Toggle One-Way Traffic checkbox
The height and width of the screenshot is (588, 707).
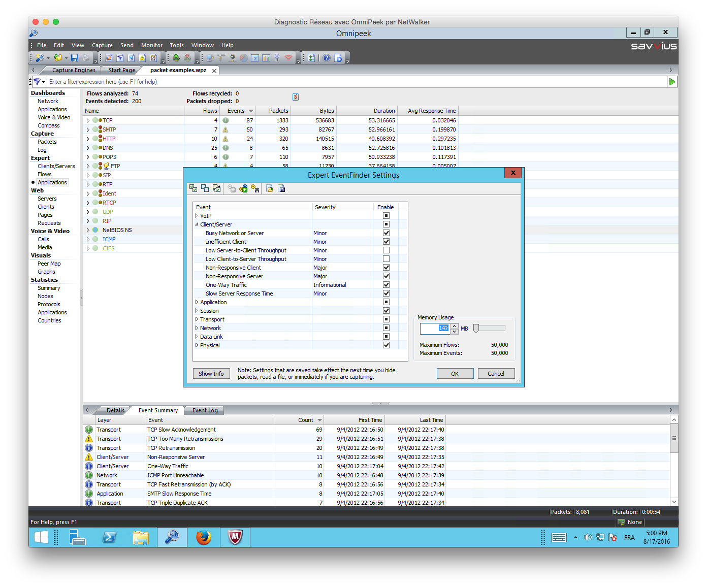tap(386, 285)
